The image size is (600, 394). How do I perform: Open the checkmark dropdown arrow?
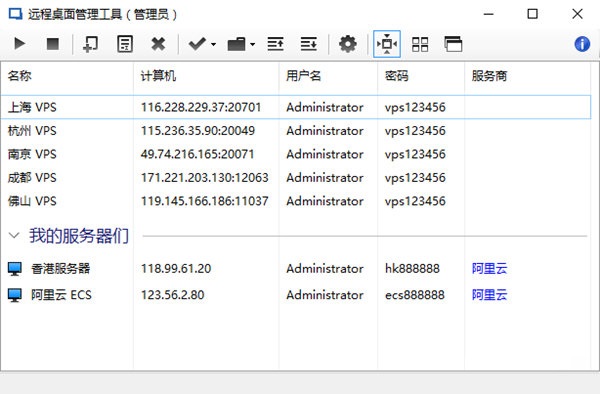click(x=214, y=44)
